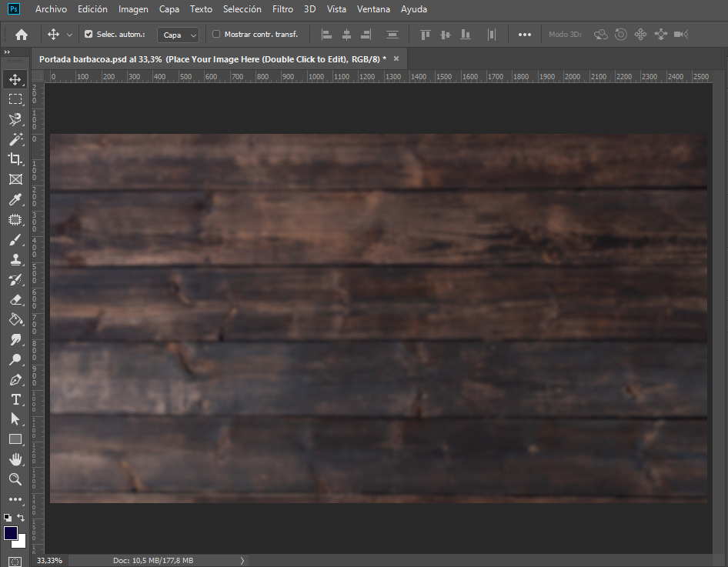The width and height of the screenshot is (728, 567).
Task: Select the Hand tool
Action: click(x=15, y=459)
